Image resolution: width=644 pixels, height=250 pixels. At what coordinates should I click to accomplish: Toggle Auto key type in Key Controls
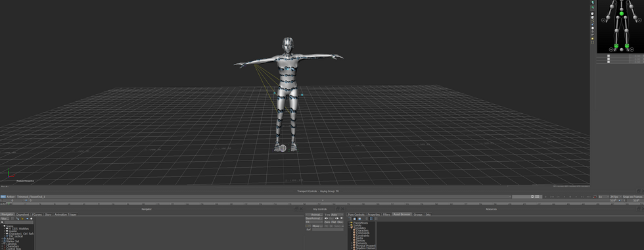[336, 214]
